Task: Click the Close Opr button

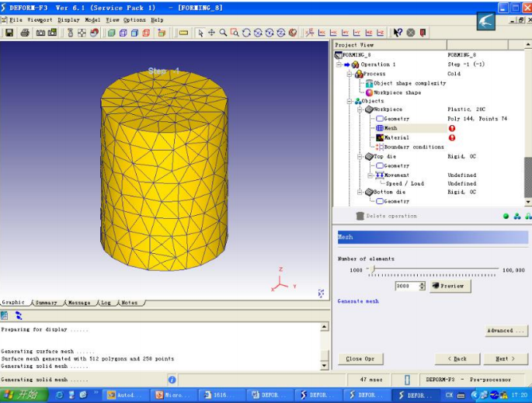Action: point(360,359)
